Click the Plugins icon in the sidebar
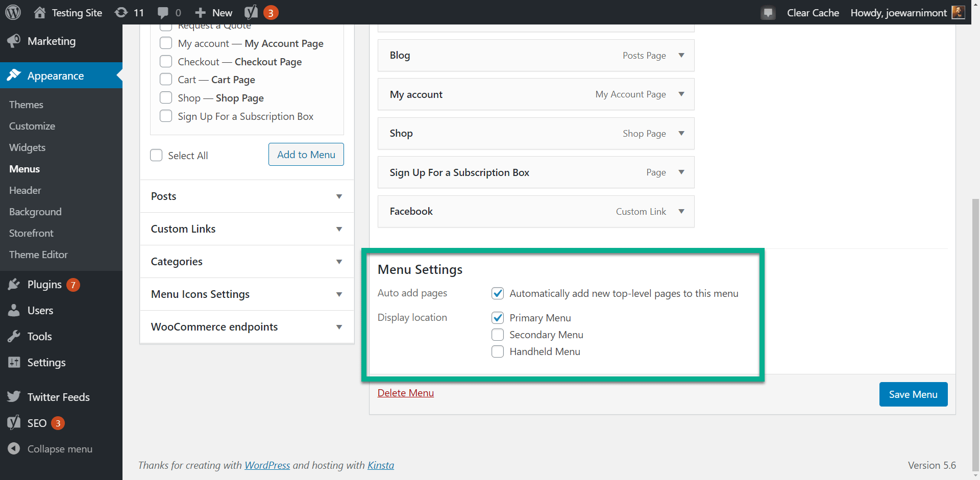 point(14,284)
